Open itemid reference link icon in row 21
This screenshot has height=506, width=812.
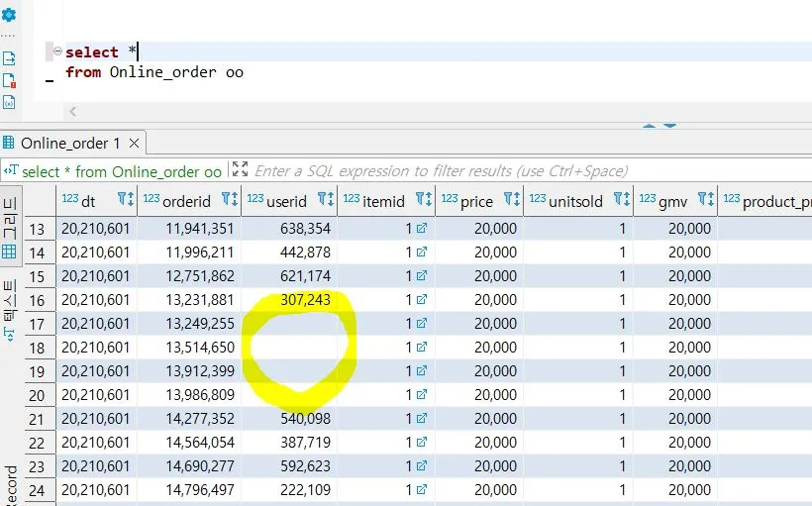coord(422,418)
